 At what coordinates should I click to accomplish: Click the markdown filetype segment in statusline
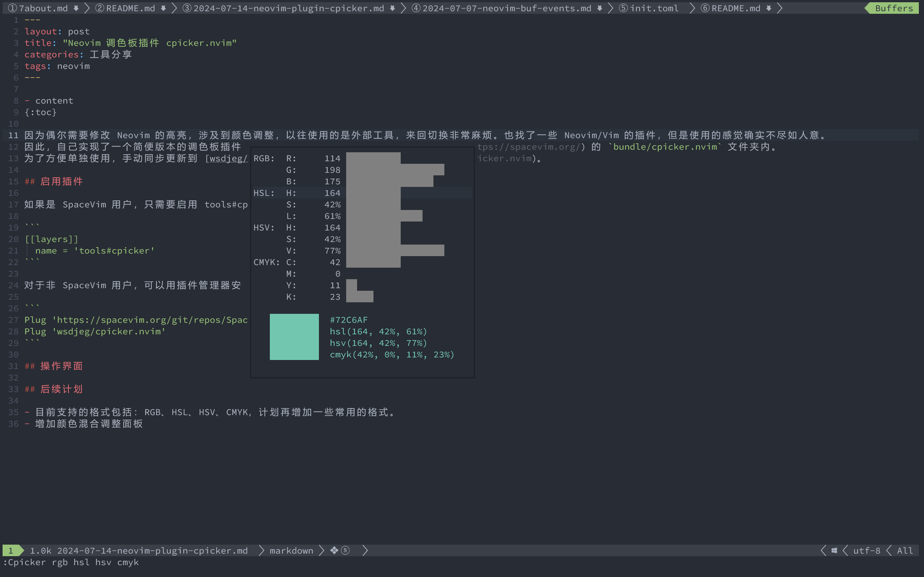[x=291, y=550]
